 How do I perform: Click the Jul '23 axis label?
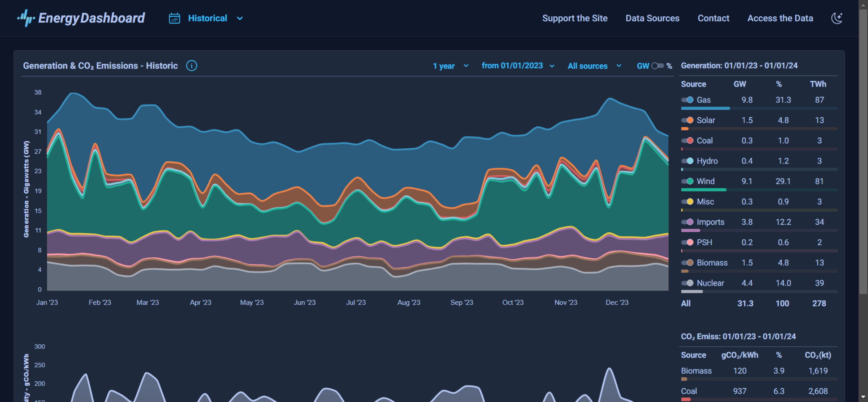point(356,302)
